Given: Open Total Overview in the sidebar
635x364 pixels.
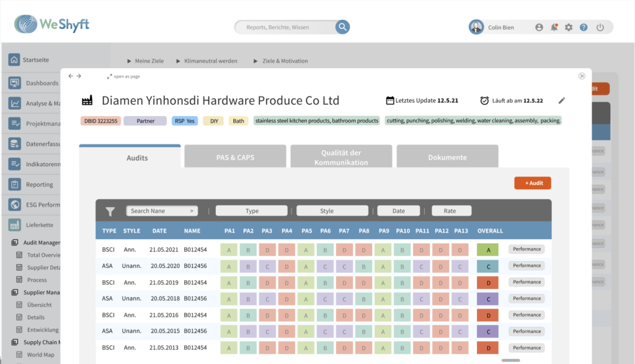Looking at the screenshot, I should [x=38, y=255].
